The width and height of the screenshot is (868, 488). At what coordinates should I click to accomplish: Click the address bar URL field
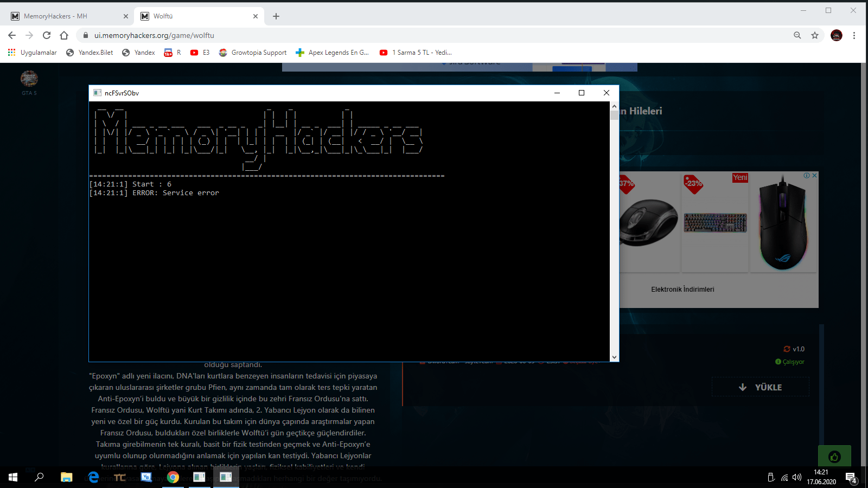pyautogui.click(x=434, y=35)
